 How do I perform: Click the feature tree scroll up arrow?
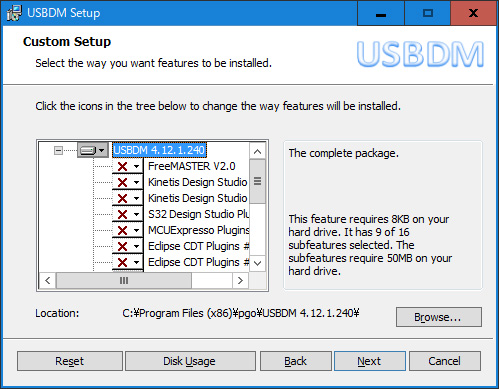click(x=257, y=152)
